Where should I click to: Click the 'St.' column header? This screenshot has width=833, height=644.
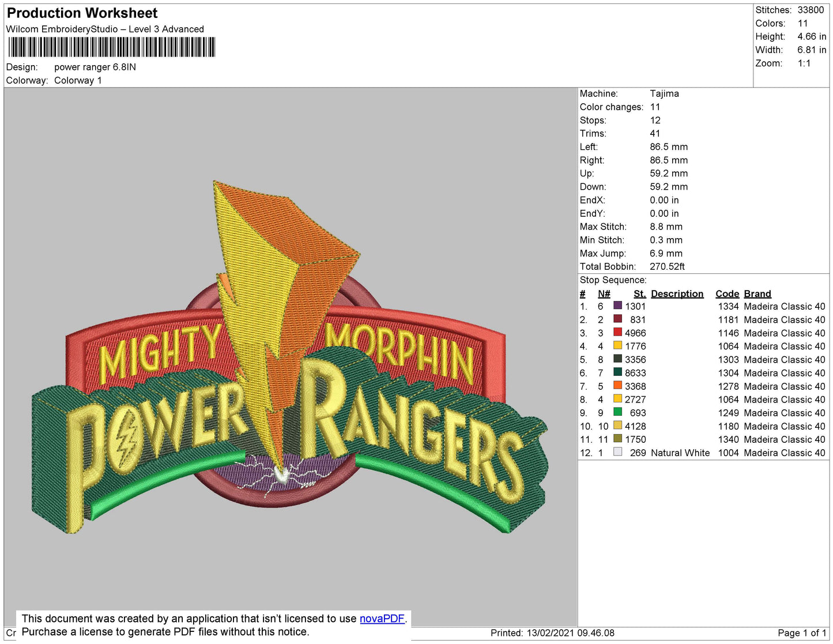click(640, 293)
